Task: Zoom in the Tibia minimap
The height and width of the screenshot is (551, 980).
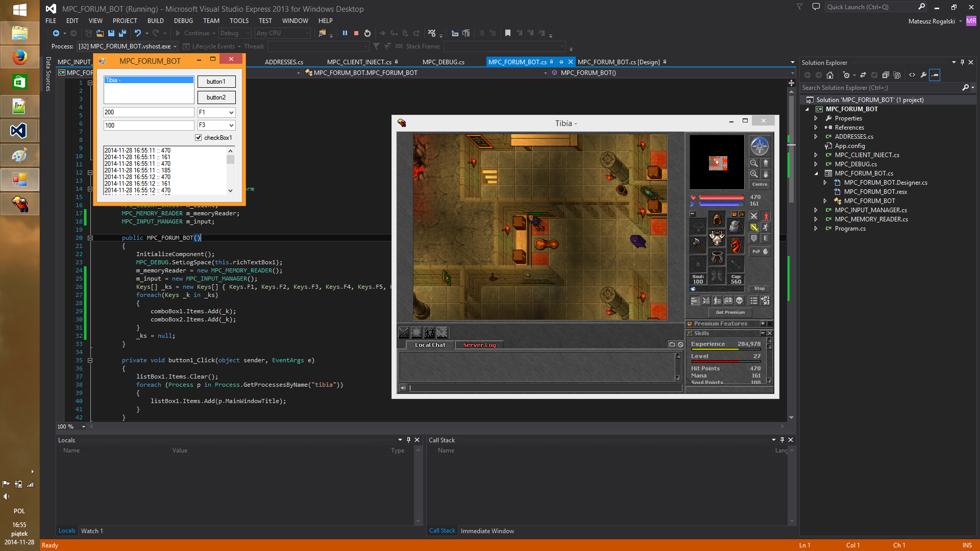Action: (x=754, y=174)
